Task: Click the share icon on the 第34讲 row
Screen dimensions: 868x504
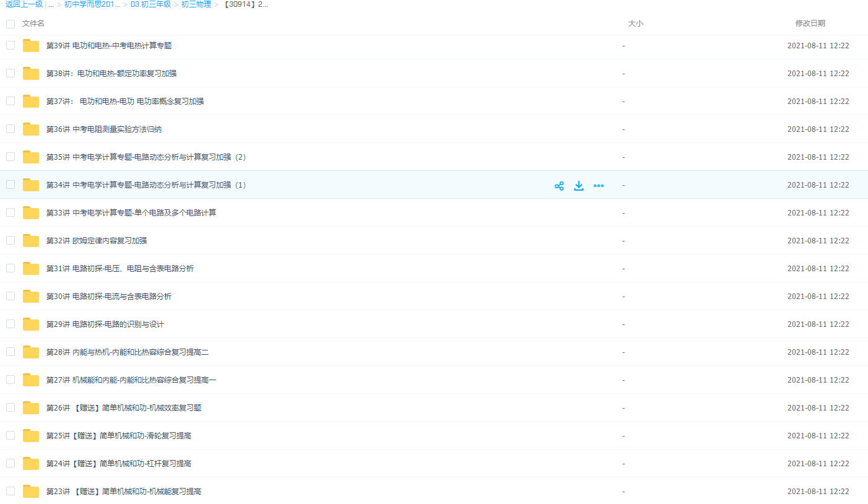Action: click(x=559, y=186)
